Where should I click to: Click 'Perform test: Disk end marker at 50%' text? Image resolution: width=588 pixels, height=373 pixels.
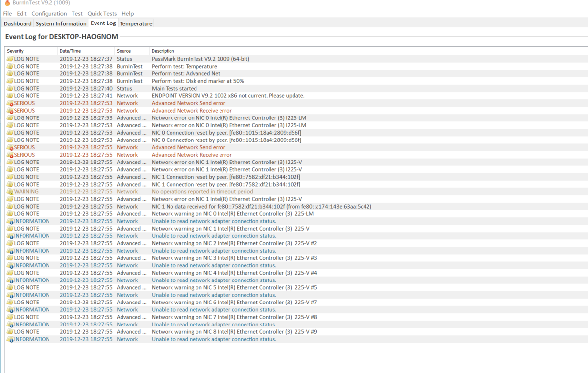197,81
